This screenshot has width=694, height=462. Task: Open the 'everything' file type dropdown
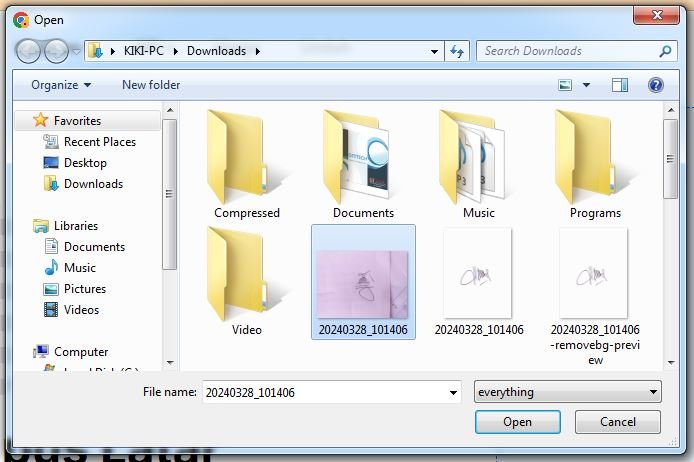coord(567,392)
